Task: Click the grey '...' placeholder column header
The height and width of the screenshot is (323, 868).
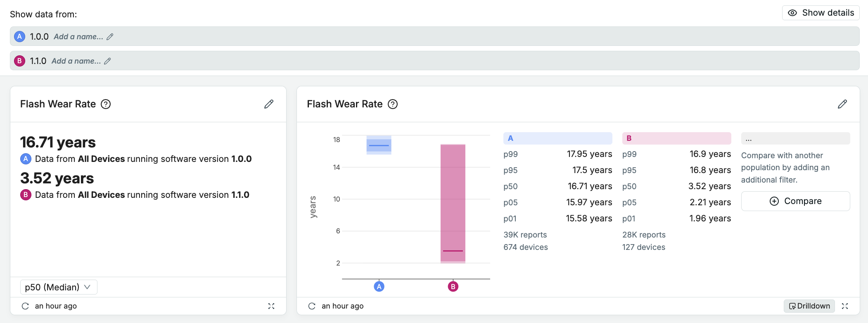Action: [x=795, y=138]
